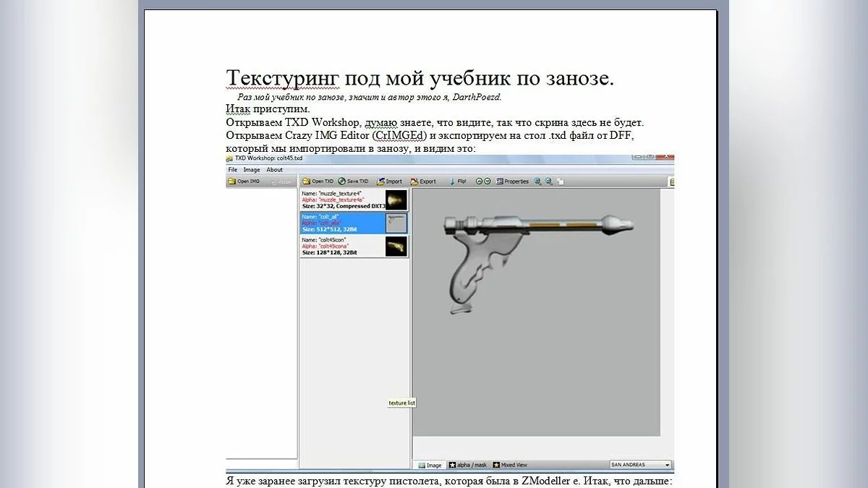Image resolution: width=868 pixels, height=488 pixels.
Task: Click the move texture up arrow
Action: point(479,181)
